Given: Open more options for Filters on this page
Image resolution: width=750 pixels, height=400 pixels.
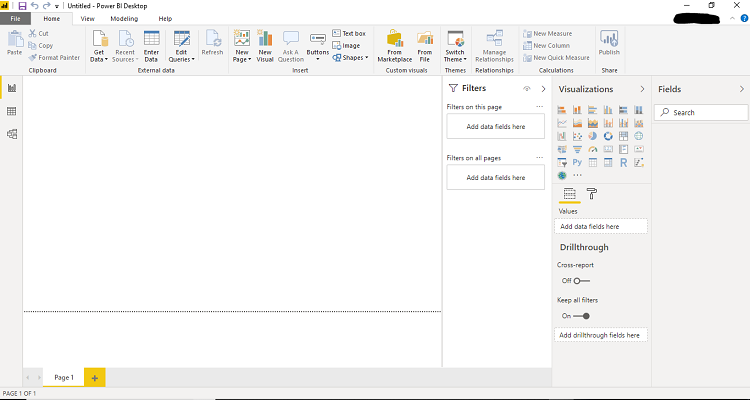Looking at the screenshot, I should point(540,107).
